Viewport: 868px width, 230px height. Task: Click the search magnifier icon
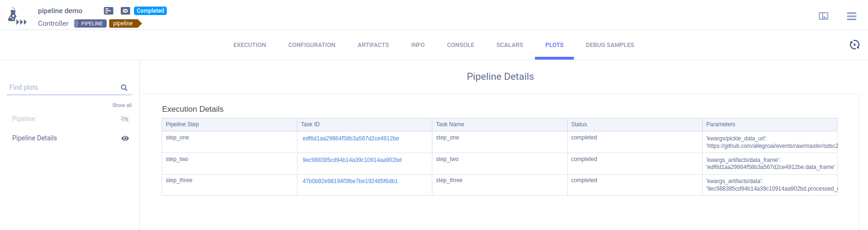click(x=124, y=88)
